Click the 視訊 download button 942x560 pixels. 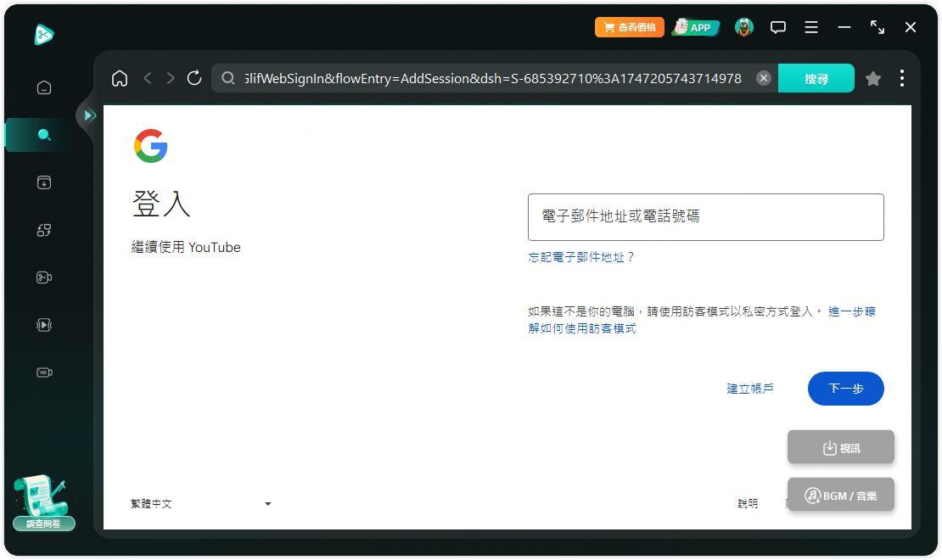coord(840,448)
